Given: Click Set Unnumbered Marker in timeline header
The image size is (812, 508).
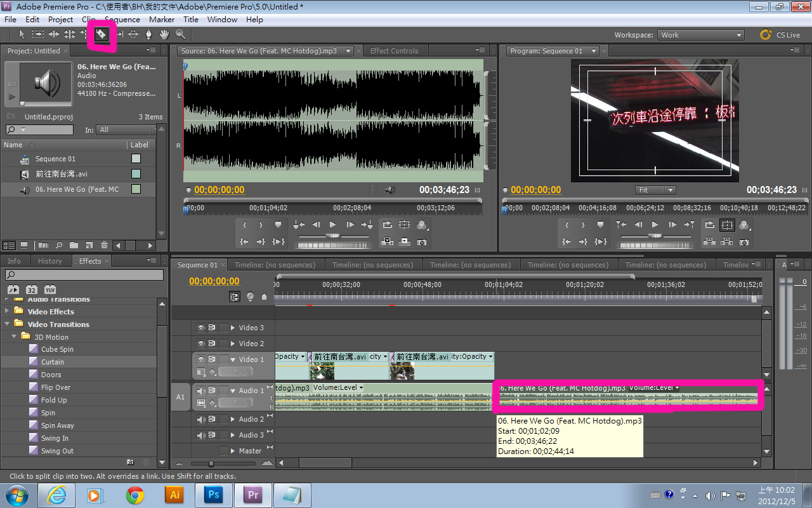Looking at the screenshot, I should 264,297.
